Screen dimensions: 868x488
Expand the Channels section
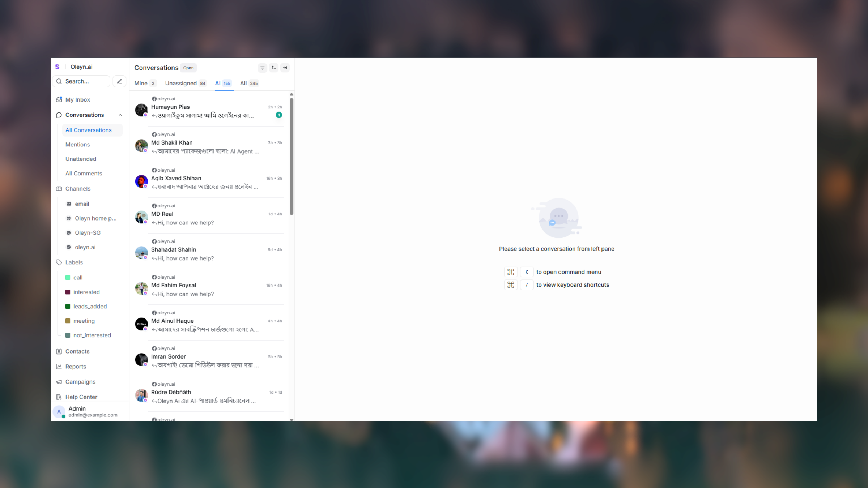78,188
